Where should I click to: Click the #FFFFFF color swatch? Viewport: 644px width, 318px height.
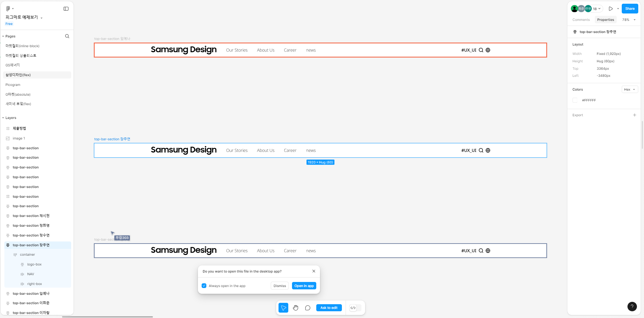tap(575, 100)
